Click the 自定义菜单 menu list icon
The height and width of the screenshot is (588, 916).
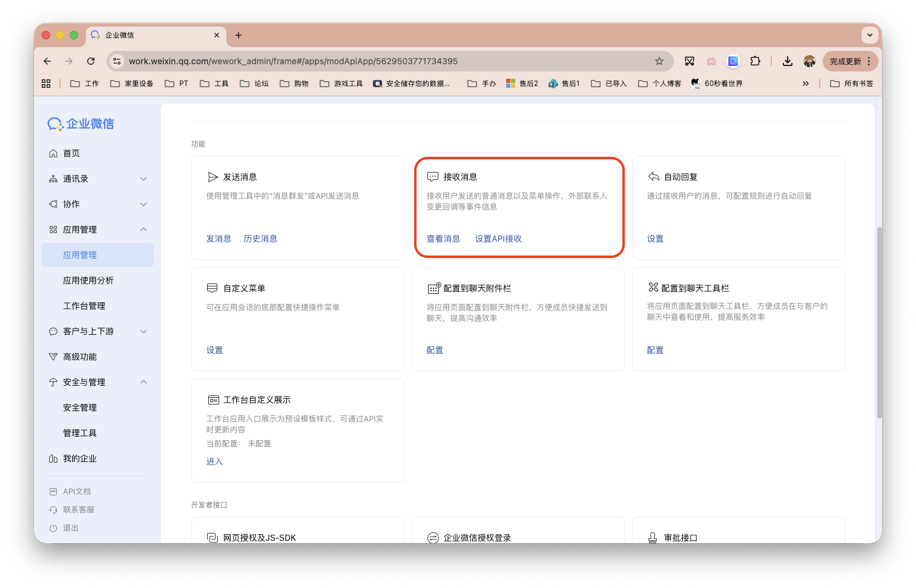pyautogui.click(x=212, y=288)
